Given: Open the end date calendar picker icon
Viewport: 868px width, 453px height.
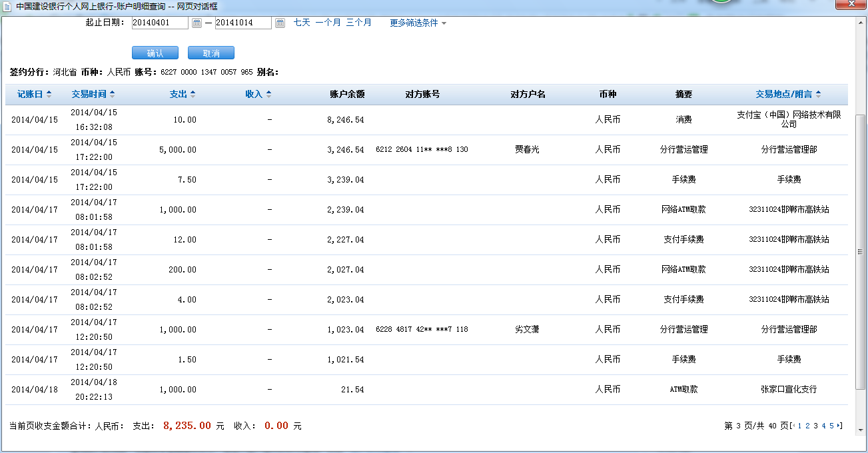Looking at the screenshot, I should 280,23.
